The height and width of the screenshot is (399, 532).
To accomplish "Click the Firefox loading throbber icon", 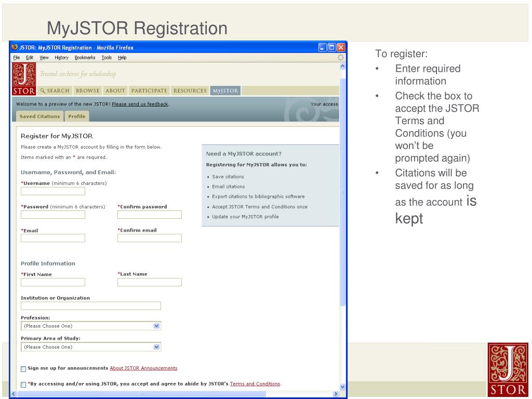I will pyautogui.click(x=341, y=57).
